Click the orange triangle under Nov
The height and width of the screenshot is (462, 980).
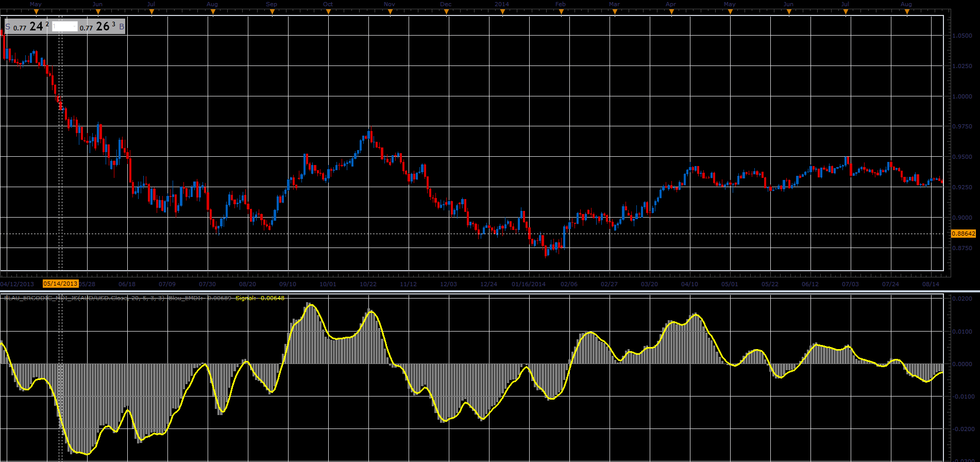pyautogui.click(x=390, y=12)
